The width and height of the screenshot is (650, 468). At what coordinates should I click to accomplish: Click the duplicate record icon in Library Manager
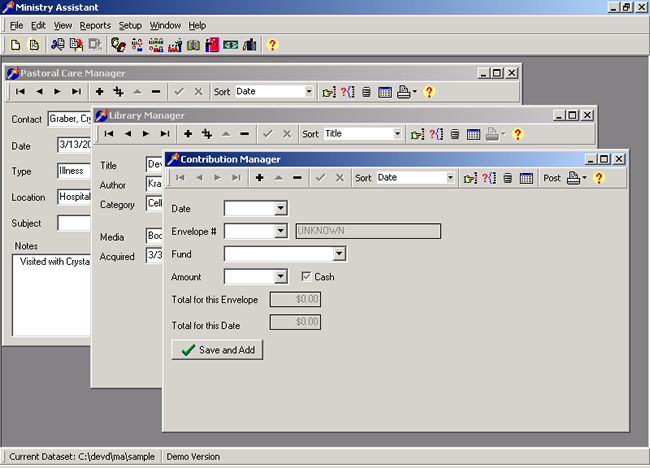click(x=207, y=134)
